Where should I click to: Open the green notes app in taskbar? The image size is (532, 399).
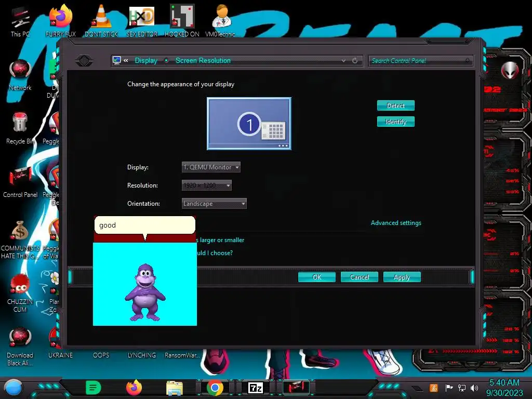(94, 388)
